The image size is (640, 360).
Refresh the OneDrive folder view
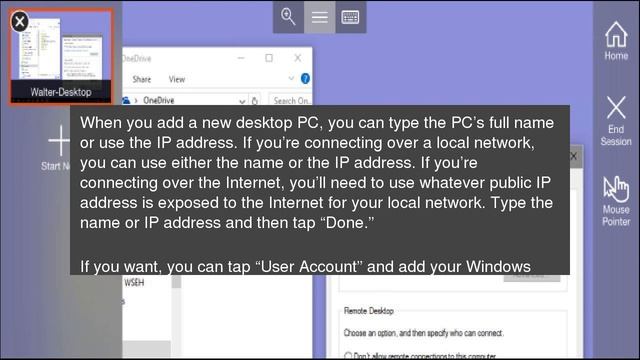click(255, 100)
